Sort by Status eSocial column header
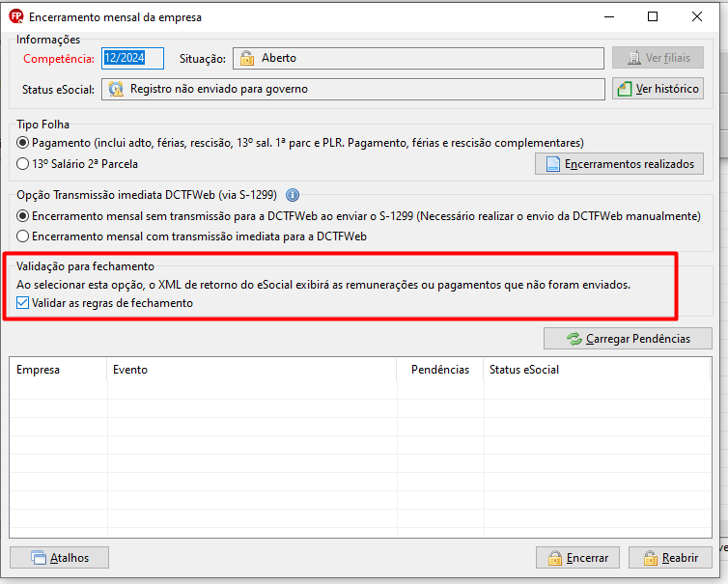728x584 pixels. tap(597, 370)
